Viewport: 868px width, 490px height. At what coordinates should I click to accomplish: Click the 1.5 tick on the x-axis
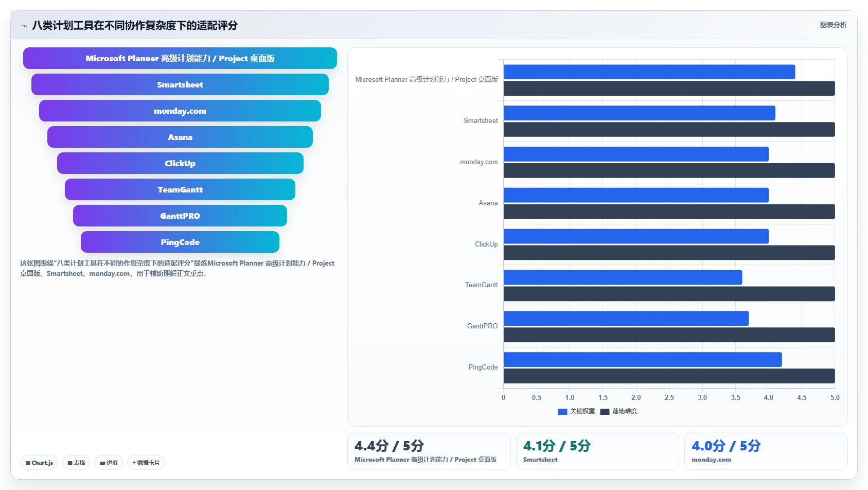click(603, 397)
